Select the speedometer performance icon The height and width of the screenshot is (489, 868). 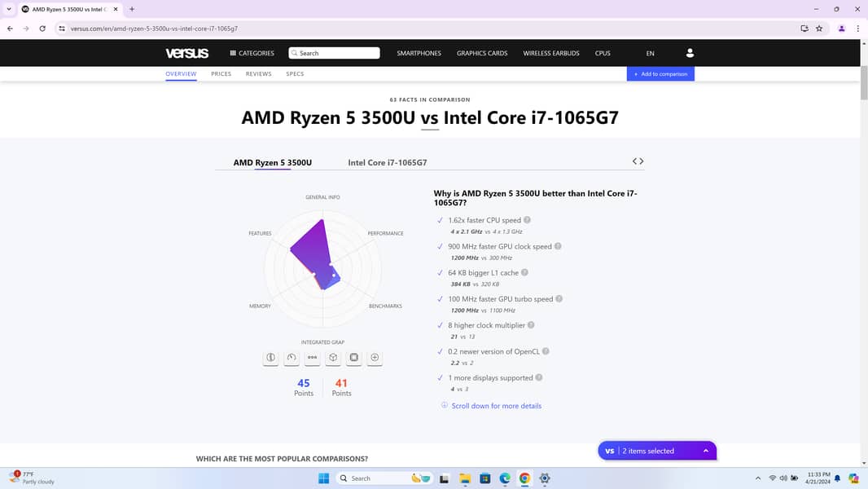tap(292, 357)
